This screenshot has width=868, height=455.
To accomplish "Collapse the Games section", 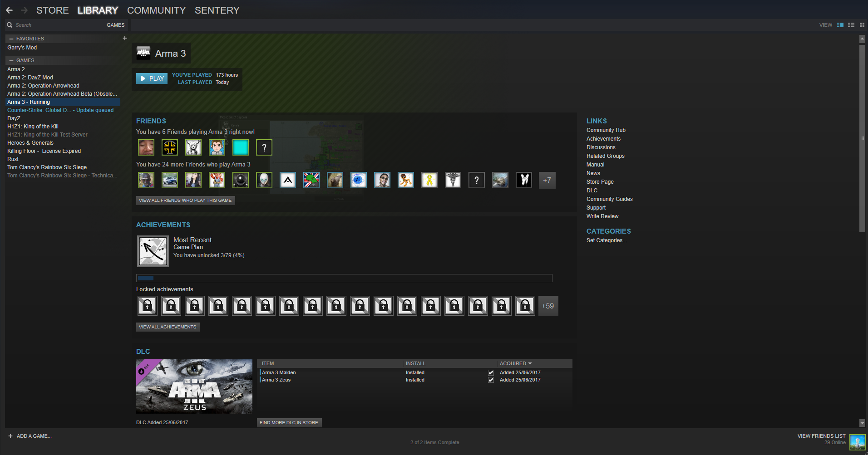I will click(11, 60).
